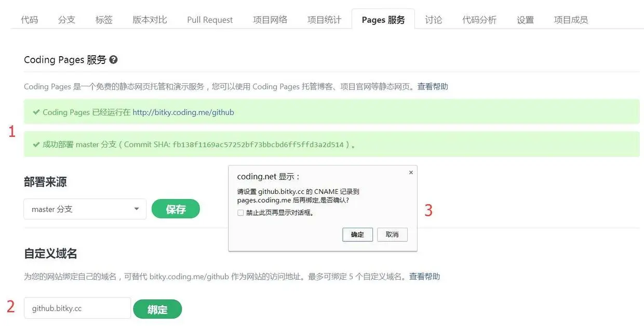644x326 pixels.
Task: Switch to the 代码 tab
Action: [29, 19]
